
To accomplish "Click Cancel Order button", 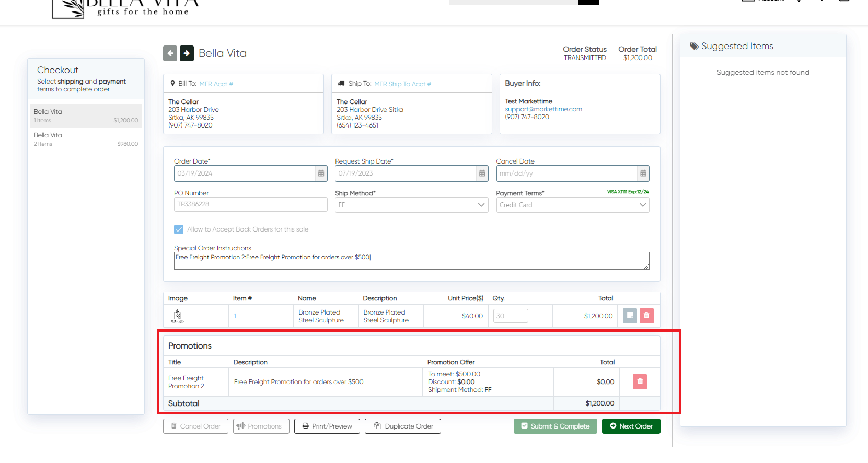I will point(196,426).
